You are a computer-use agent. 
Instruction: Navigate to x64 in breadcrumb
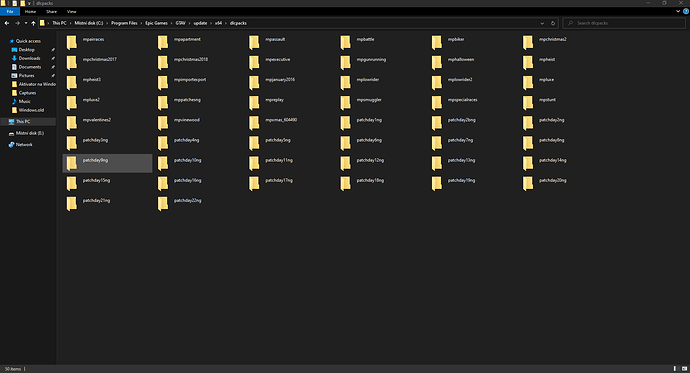[x=218, y=23]
